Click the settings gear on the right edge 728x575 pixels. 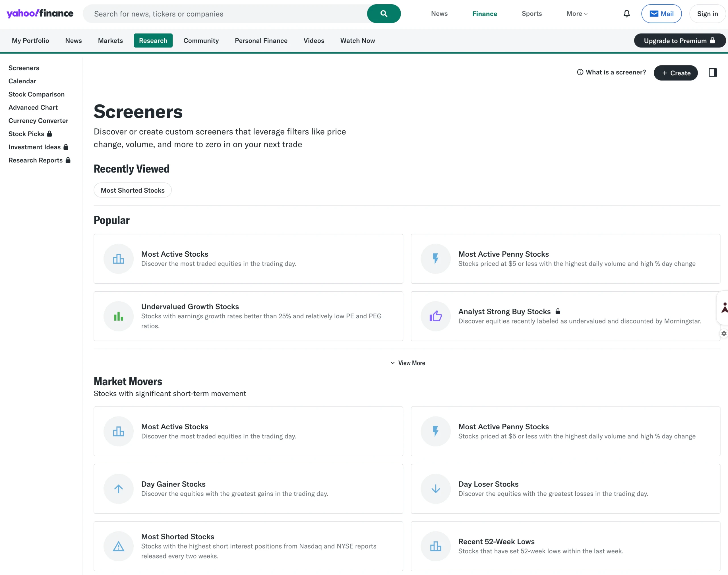click(x=724, y=333)
